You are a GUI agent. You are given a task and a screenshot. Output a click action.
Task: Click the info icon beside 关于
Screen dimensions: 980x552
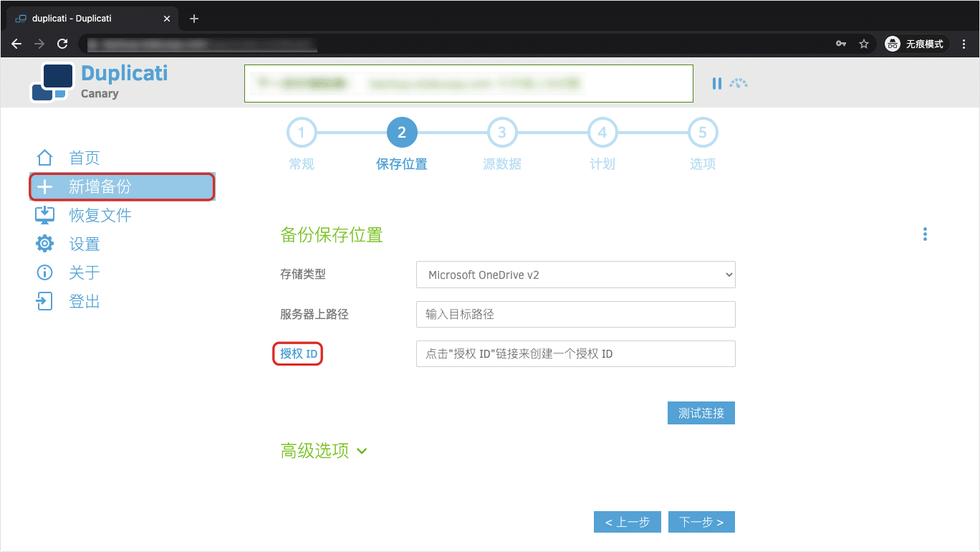coord(44,272)
